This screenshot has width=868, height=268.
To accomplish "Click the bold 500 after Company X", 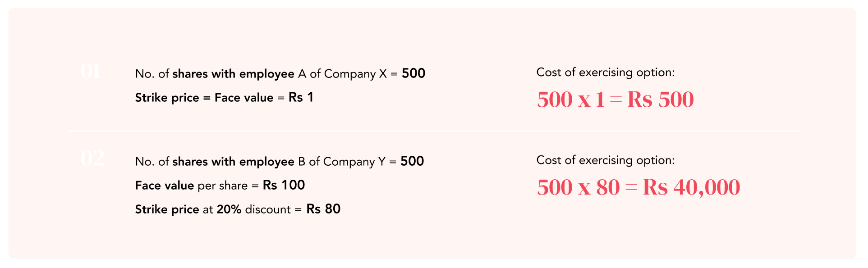I will tap(413, 73).
